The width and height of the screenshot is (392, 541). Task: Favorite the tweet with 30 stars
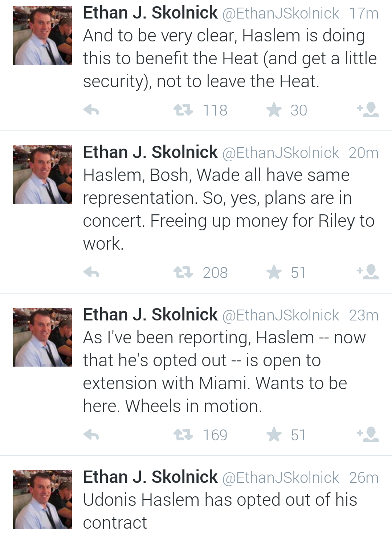pos(274,110)
